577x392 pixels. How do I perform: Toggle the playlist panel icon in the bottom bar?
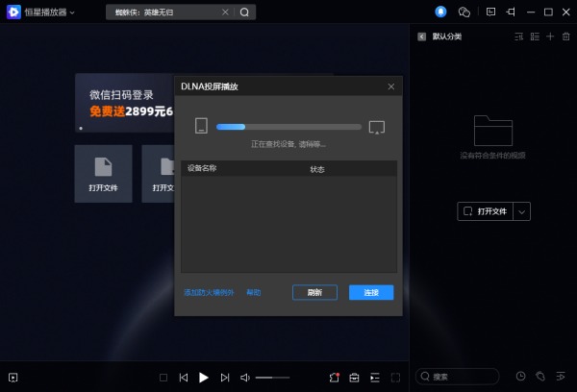click(x=375, y=378)
